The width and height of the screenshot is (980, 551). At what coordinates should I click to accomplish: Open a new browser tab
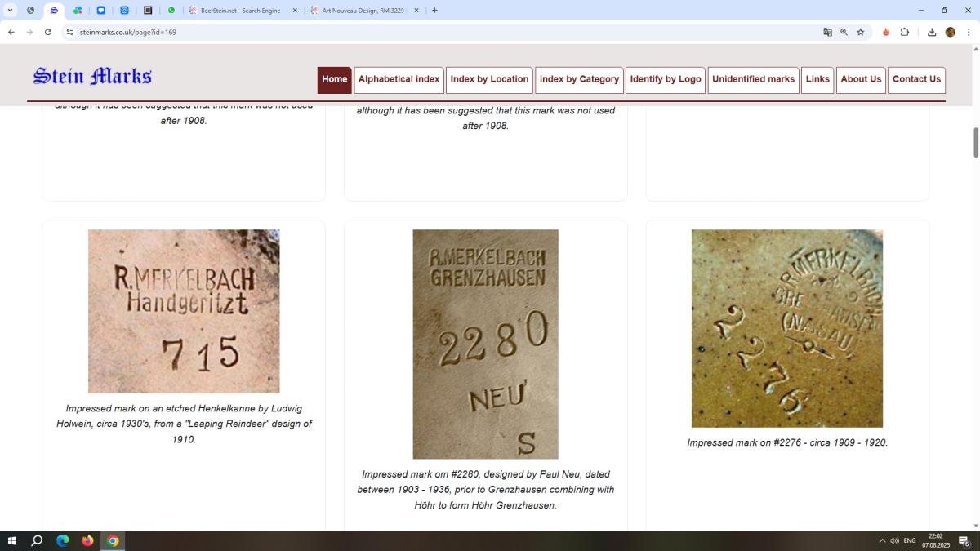click(434, 11)
